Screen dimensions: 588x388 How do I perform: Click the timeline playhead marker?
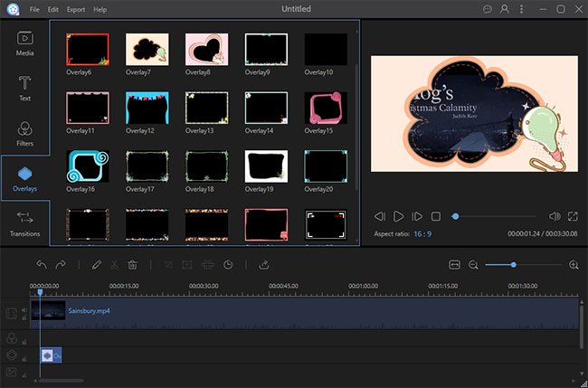pos(40,292)
